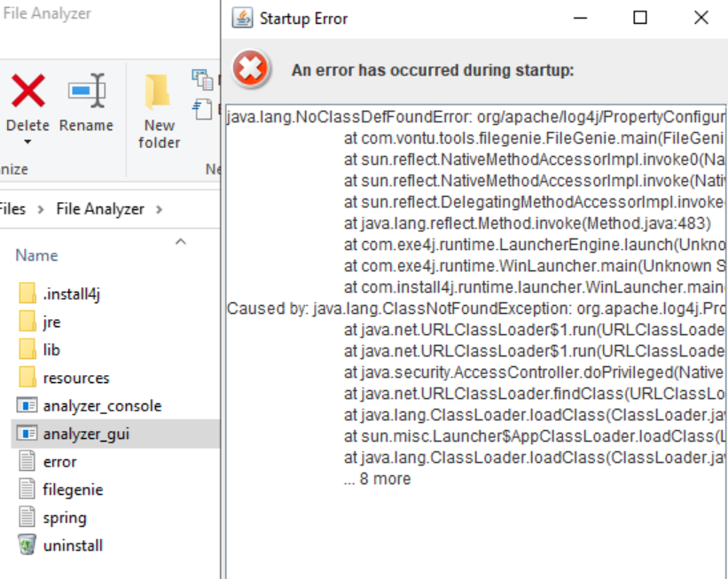
Task: Select the .install4j folder icon
Action: pyautogui.click(x=27, y=293)
